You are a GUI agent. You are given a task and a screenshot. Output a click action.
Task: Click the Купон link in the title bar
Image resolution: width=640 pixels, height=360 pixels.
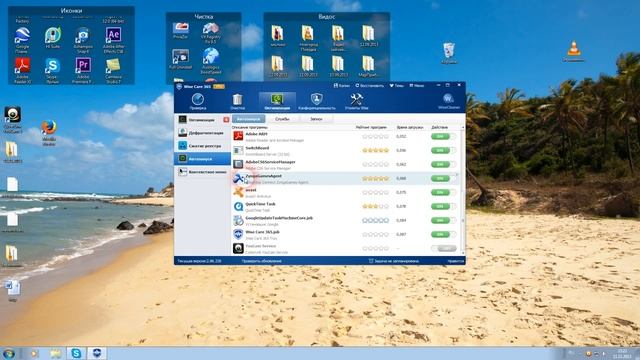pos(342,86)
